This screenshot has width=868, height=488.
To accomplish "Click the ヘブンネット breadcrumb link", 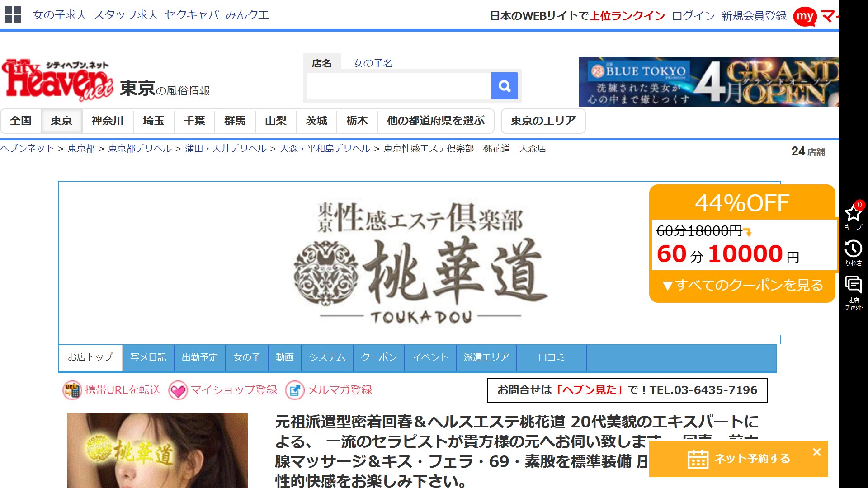I will click(27, 149).
